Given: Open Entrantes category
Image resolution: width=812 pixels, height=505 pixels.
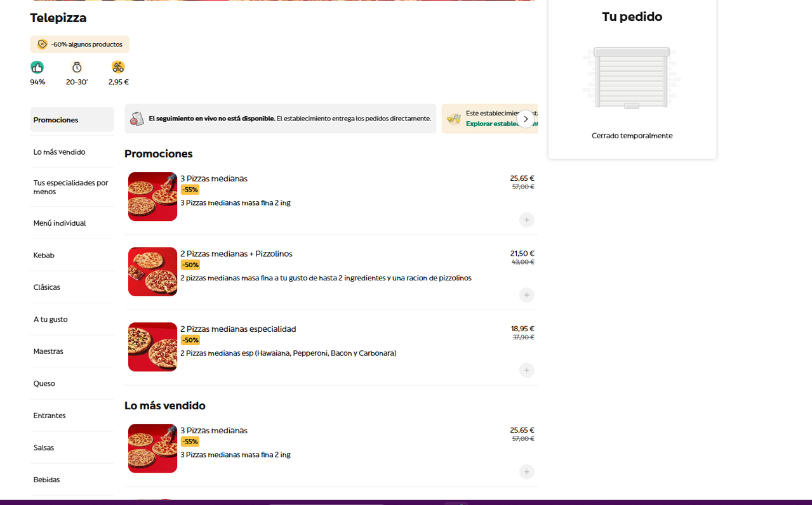Looking at the screenshot, I should point(72,416).
